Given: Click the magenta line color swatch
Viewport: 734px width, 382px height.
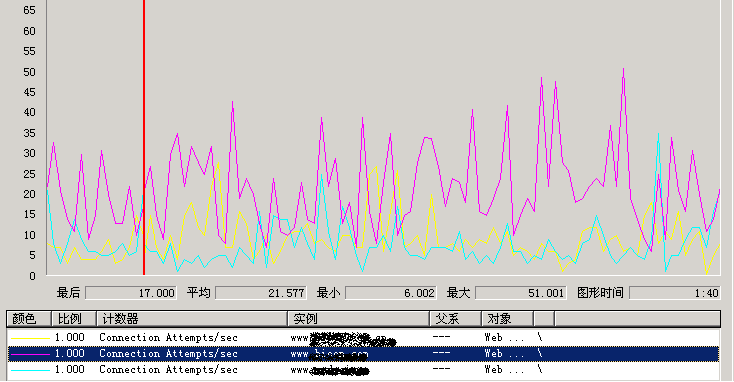Looking at the screenshot, I should point(30,354).
